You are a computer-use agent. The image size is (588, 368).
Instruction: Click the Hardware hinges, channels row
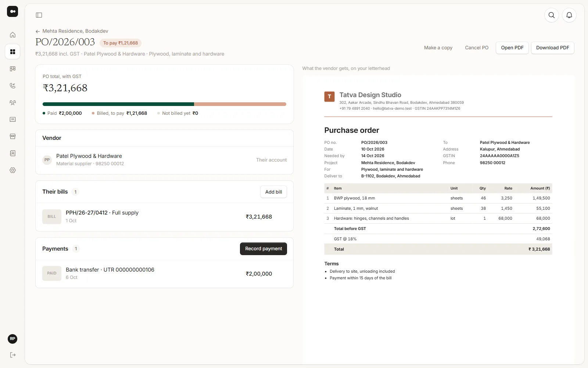pos(438,219)
